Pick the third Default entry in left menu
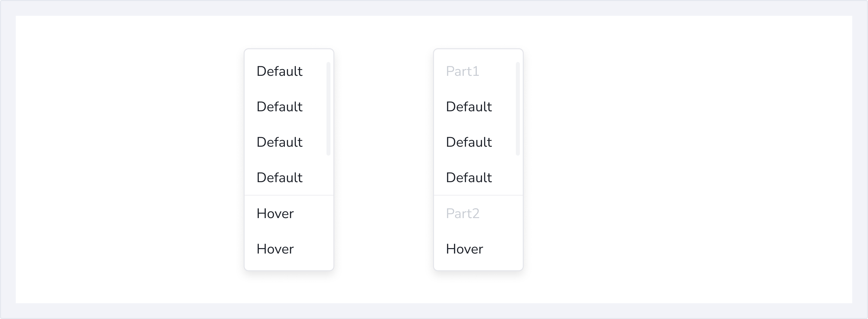 click(279, 142)
